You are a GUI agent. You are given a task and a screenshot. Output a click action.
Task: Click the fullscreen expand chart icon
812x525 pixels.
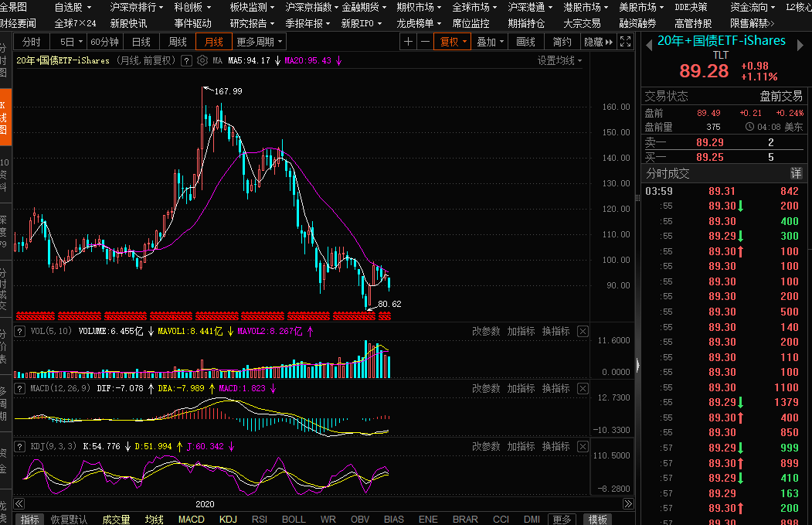[x=626, y=42]
